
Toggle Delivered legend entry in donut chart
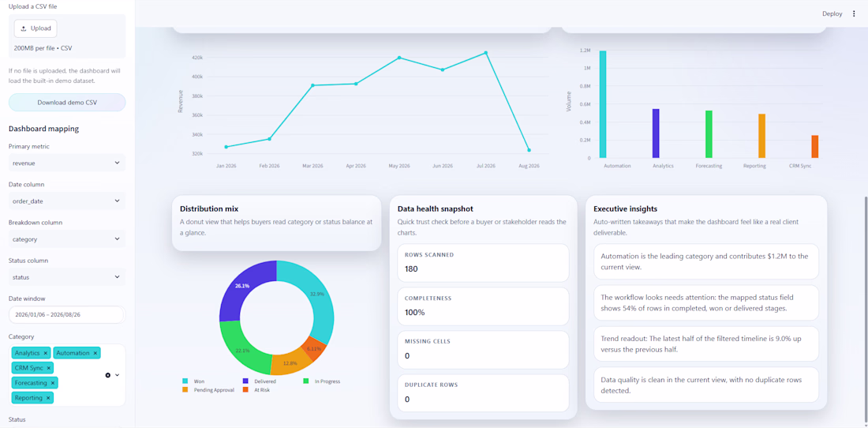pyautogui.click(x=259, y=381)
